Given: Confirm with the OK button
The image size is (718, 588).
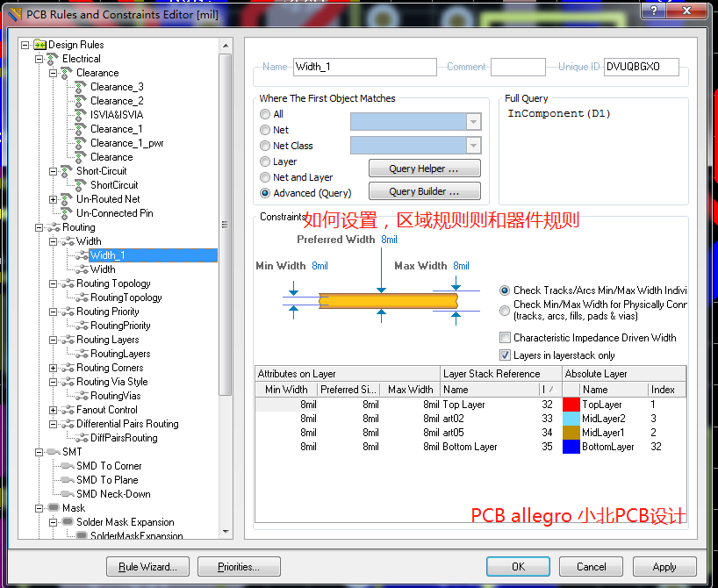Looking at the screenshot, I should pyautogui.click(x=519, y=567).
